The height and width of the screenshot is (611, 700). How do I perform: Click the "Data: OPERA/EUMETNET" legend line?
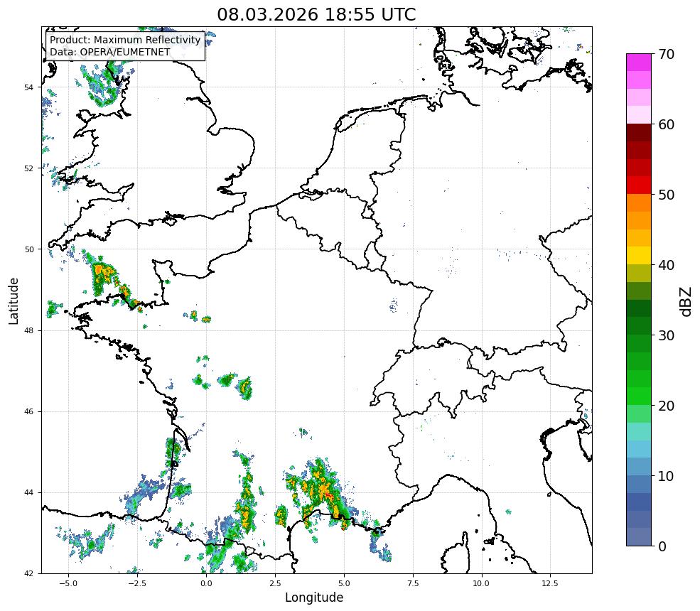(x=110, y=52)
